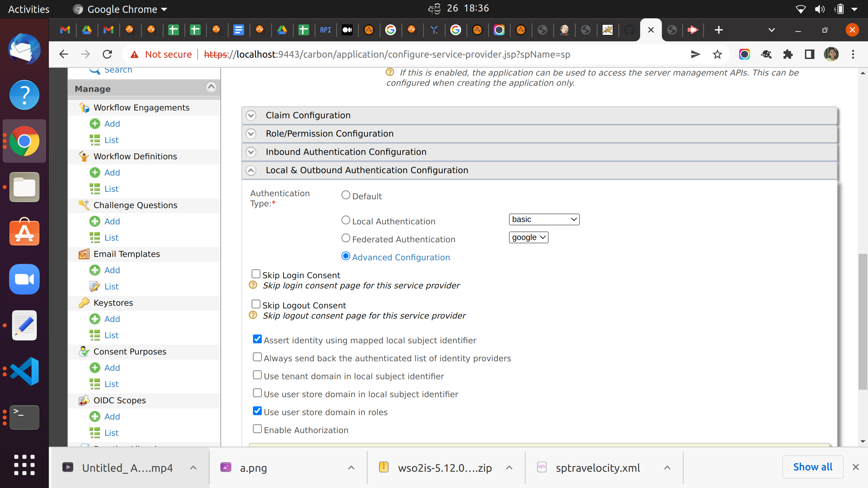
Task: Open the sptravelocity.xml download
Action: coord(597,468)
